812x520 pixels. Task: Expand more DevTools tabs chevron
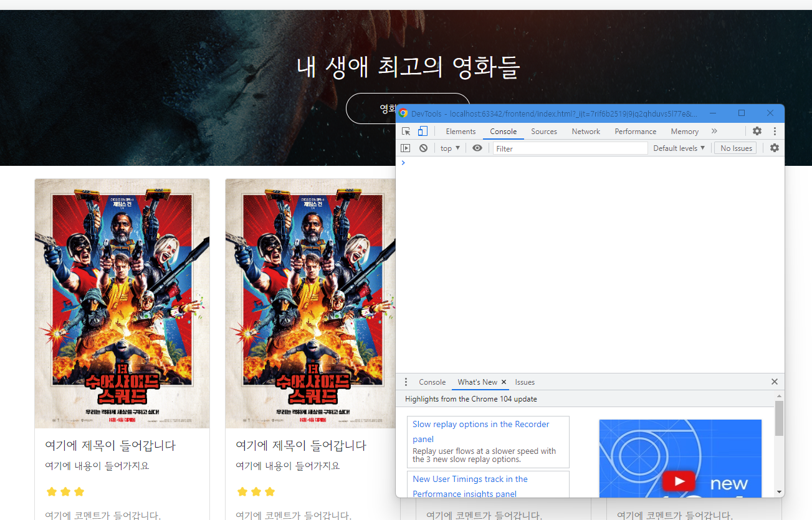tap(714, 132)
